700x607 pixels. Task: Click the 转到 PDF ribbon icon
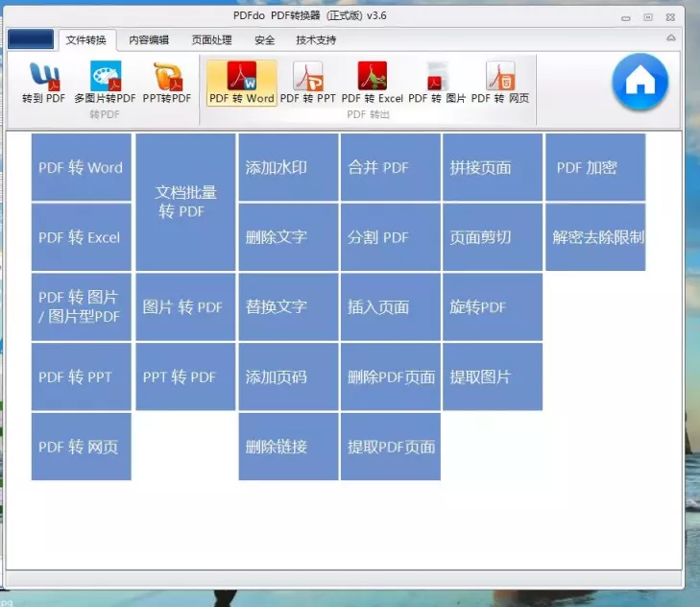coord(44,83)
